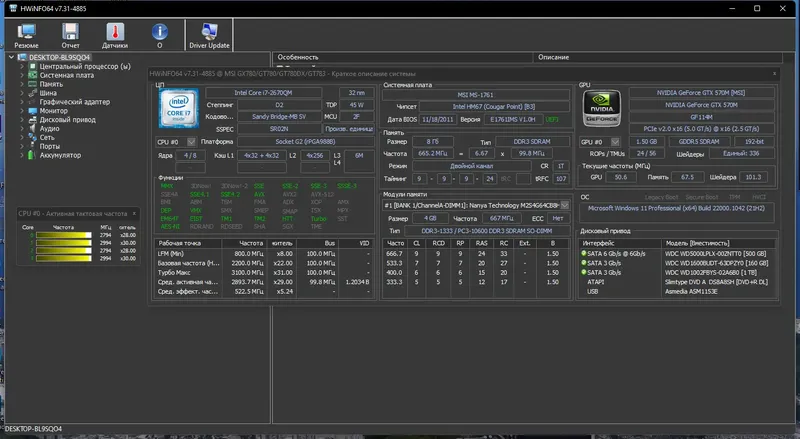Click the Intel HM67 (Cougar Point) chipset field
The width and height of the screenshot is (800, 439).
[x=494, y=107]
